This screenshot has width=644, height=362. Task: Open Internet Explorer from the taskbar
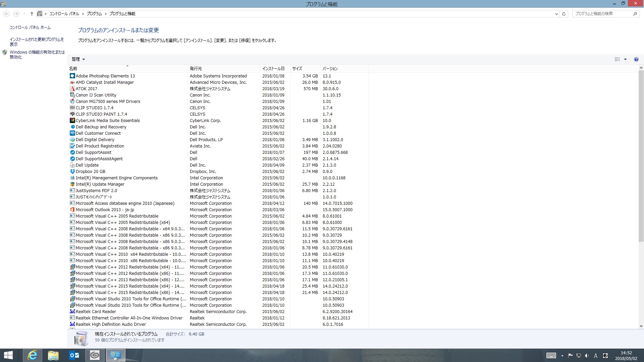33,355
